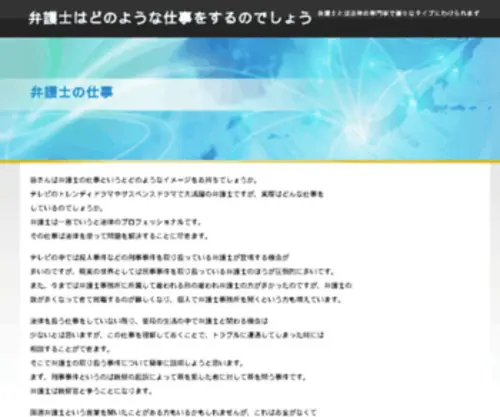Click the line starting 法律を扱う仕事をしていない限り
Screen dimensions: 500x417
click(149, 321)
